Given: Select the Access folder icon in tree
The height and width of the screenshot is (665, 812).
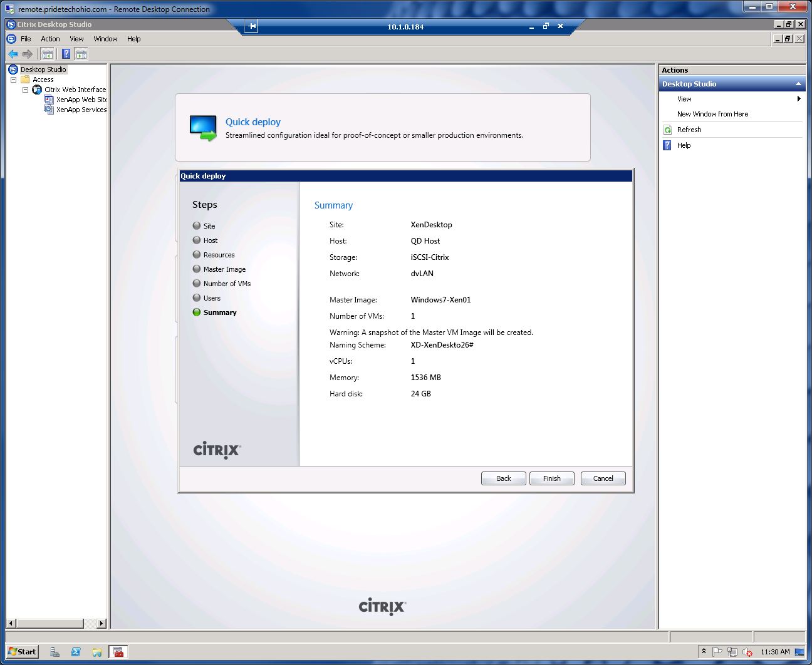Looking at the screenshot, I should click(25, 80).
